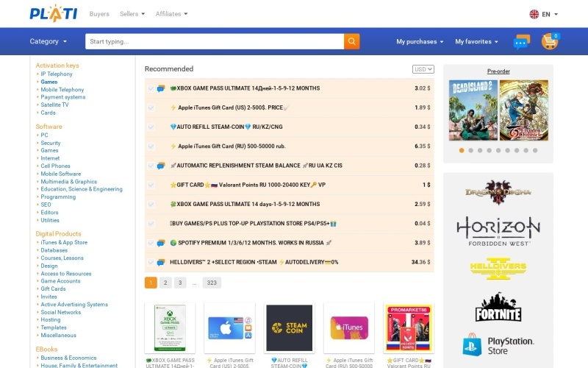Open the IP Telephony category link
Image resolution: width=588 pixels, height=368 pixels.
coord(57,74)
